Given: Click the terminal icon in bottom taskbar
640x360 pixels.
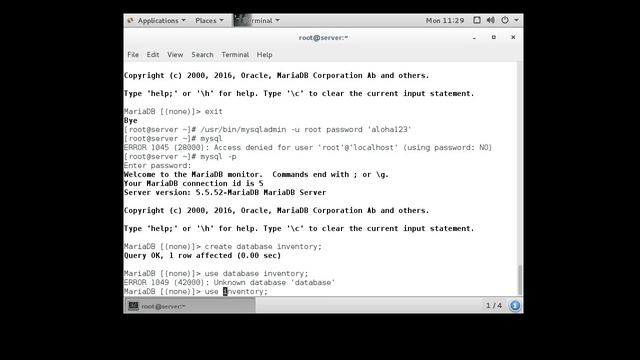Looking at the screenshot, I should [x=133, y=306].
